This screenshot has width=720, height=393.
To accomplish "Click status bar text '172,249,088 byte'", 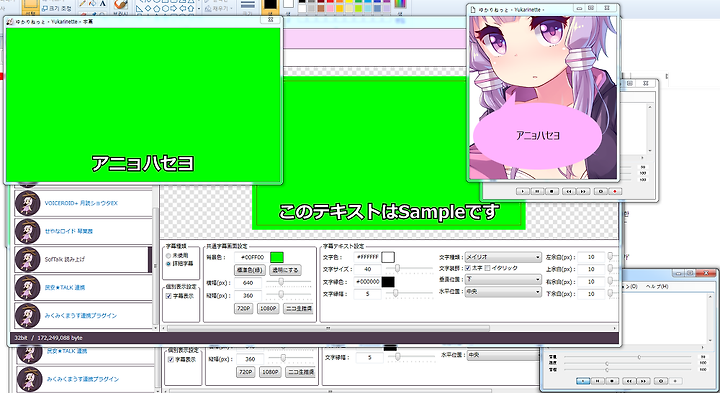I will coord(60,338).
